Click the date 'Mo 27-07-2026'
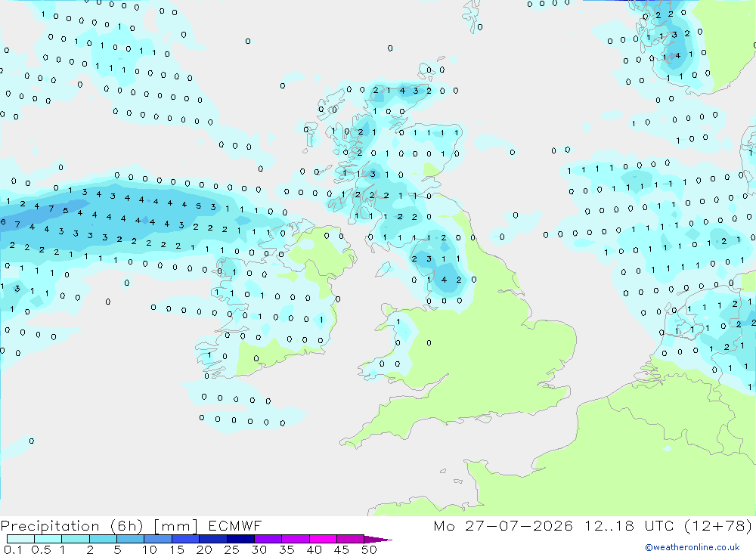Image resolution: width=756 pixels, height=554 pixels. coord(503,525)
